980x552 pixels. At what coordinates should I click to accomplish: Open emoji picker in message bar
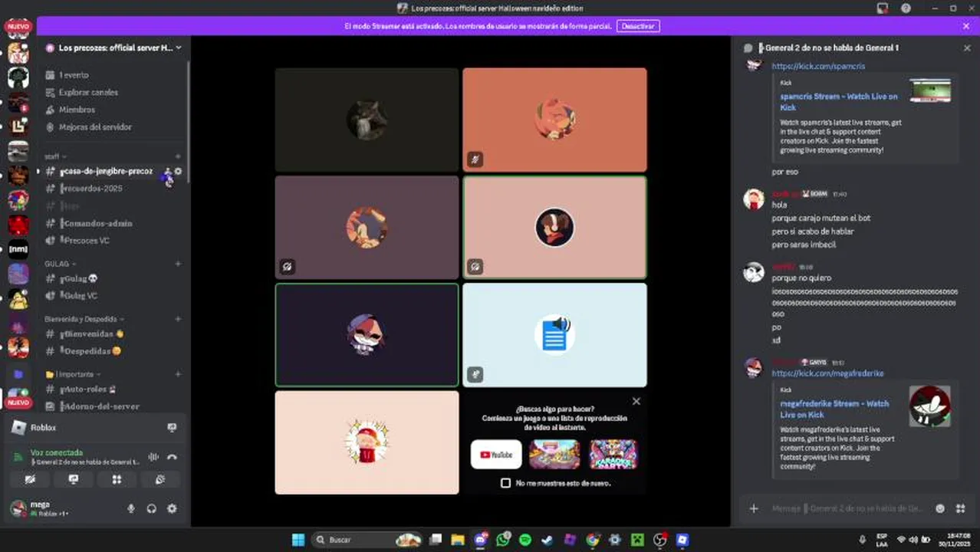tap(940, 508)
